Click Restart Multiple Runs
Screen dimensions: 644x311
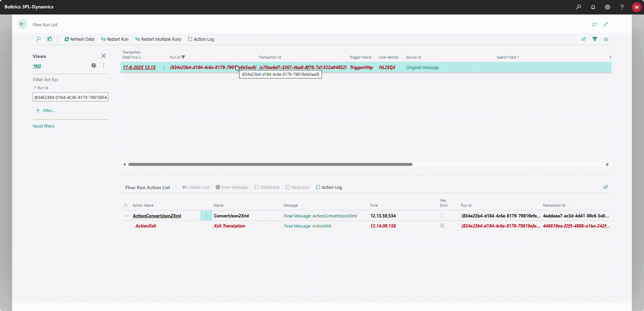coord(158,39)
